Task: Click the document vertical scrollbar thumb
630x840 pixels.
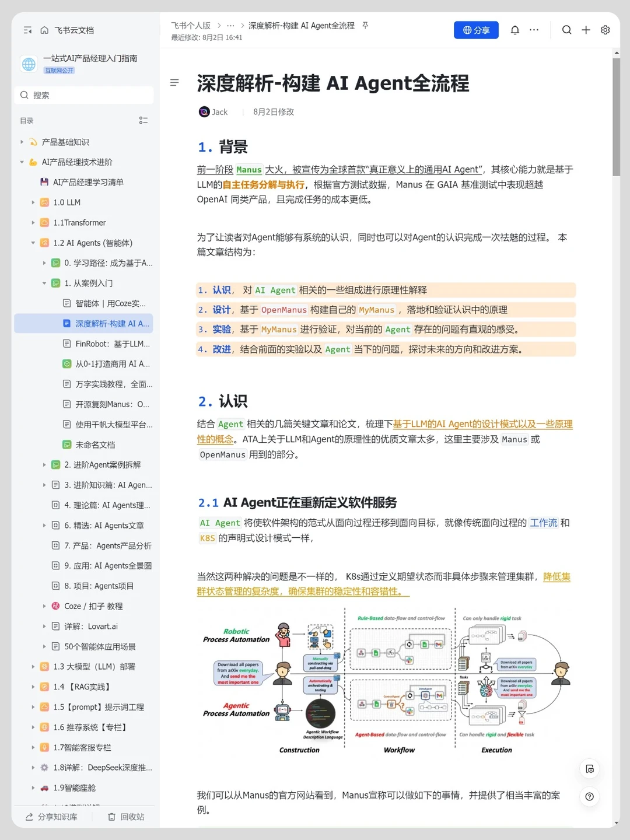Action: (x=617, y=117)
